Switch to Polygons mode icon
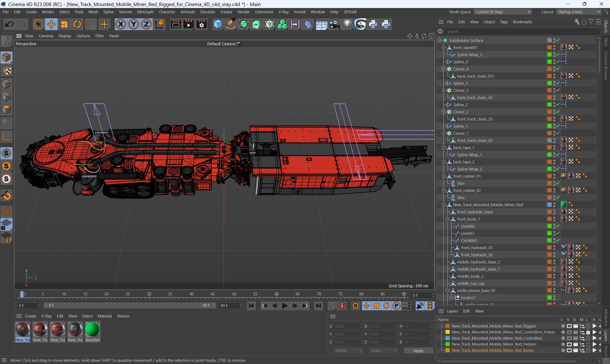 (x=6, y=110)
